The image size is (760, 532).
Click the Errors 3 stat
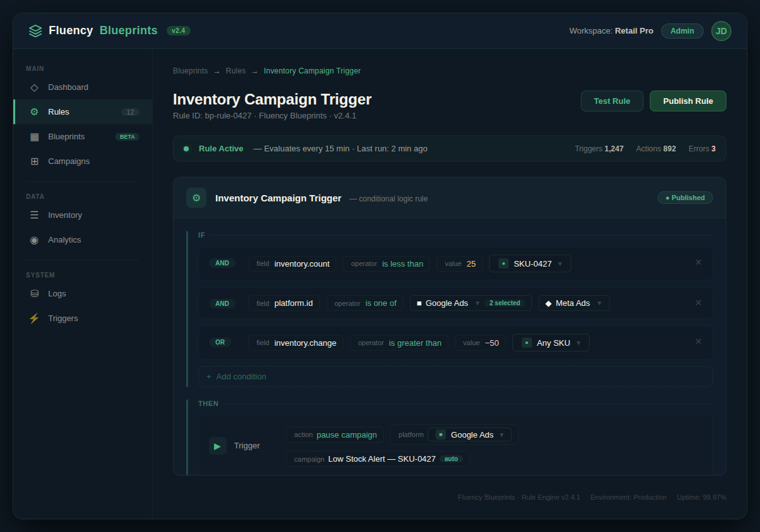click(702, 149)
